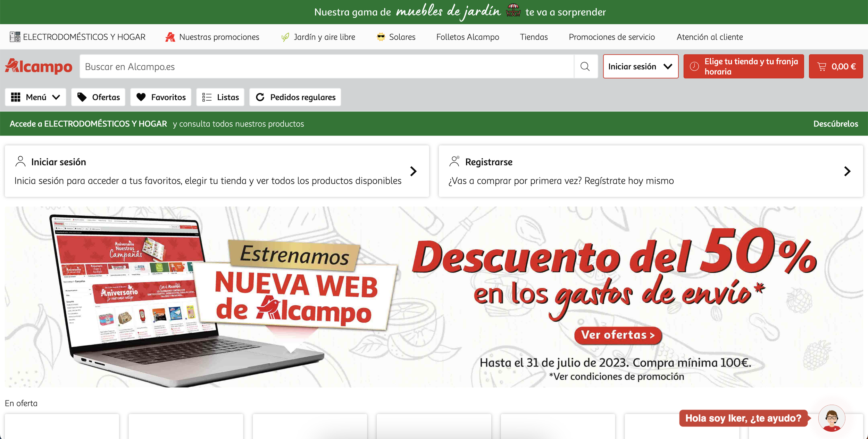Viewport: 868px width, 439px height.
Task: Click the search magnifier icon
Action: pyautogui.click(x=585, y=66)
